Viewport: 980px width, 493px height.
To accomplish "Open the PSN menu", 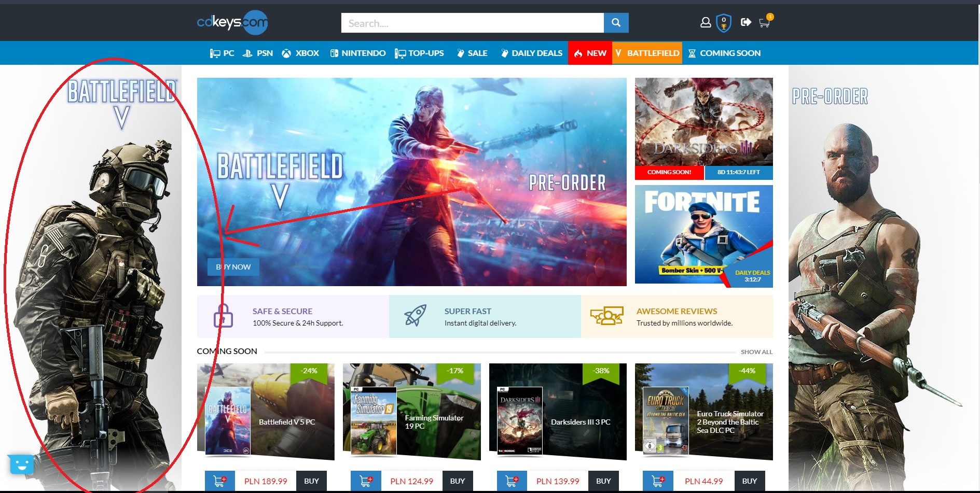I will click(258, 53).
